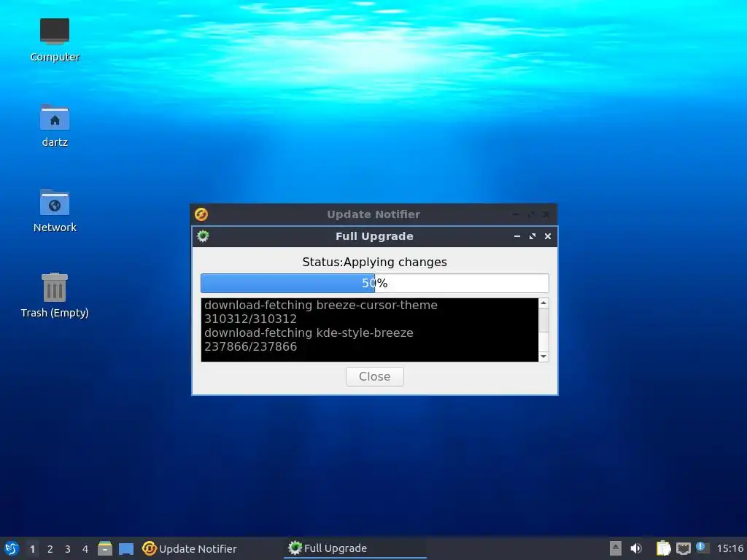Switch to workspace 1
747x560 pixels.
tap(32, 549)
